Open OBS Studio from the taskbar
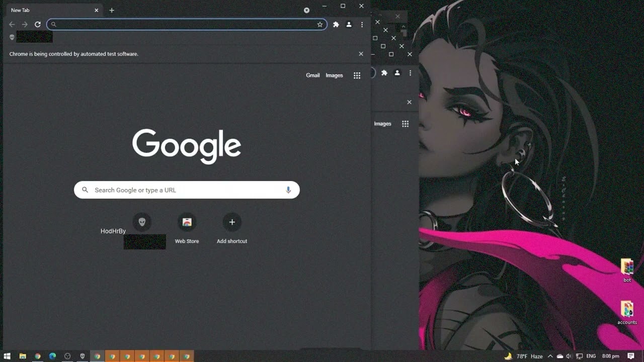Image resolution: width=644 pixels, height=362 pixels. pyautogui.click(x=67, y=356)
